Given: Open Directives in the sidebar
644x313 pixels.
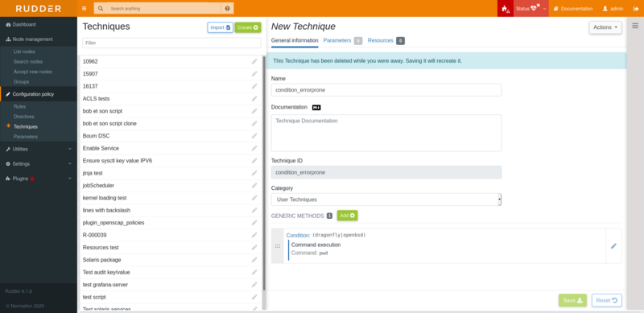Looking at the screenshot, I should click(x=24, y=117).
